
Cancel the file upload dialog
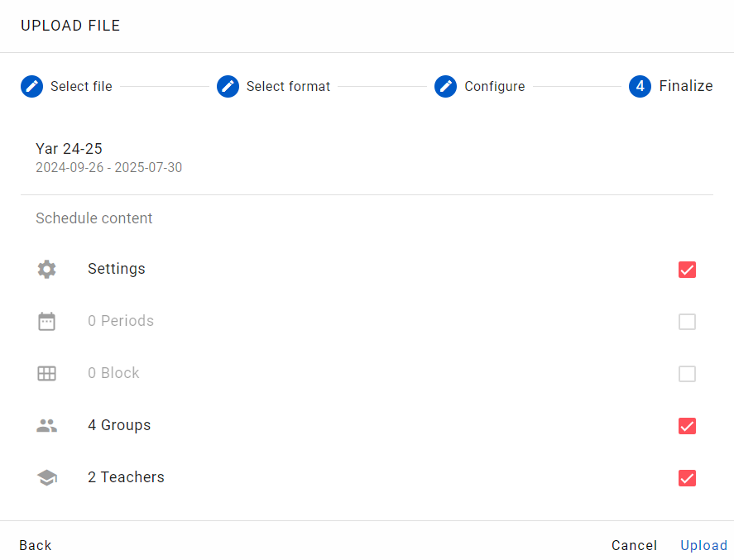[635, 545]
